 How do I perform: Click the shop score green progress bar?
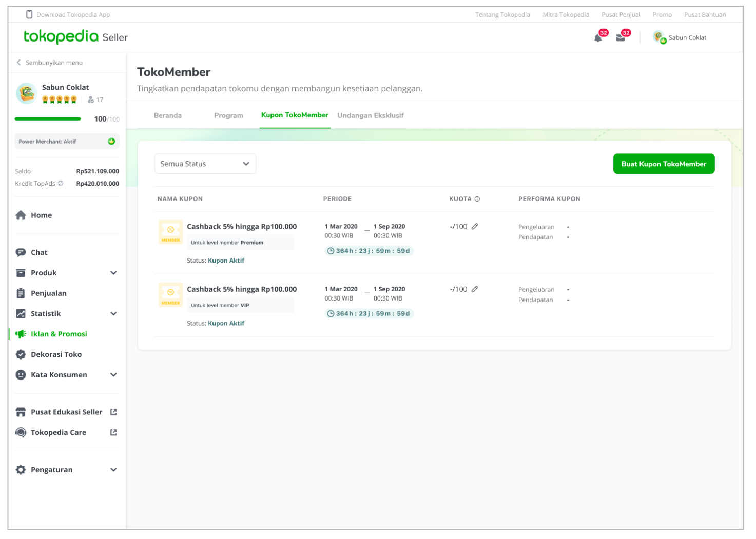(x=48, y=119)
